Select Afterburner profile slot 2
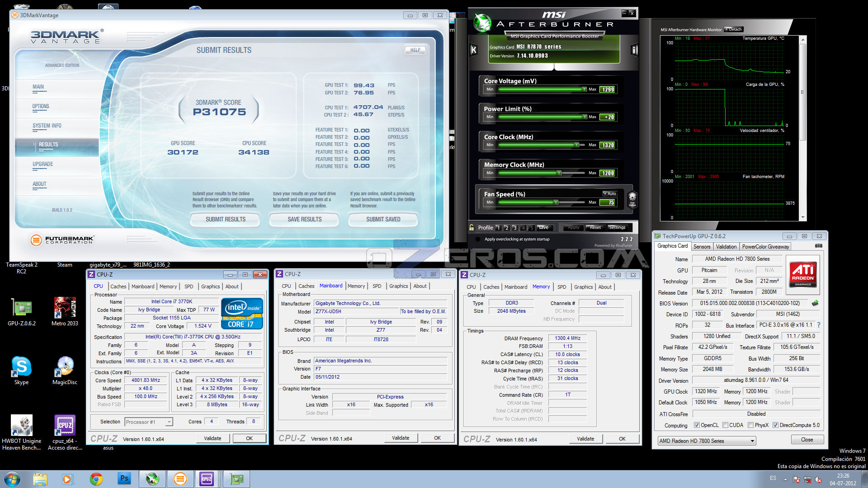The image size is (868, 488). tap(507, 228)
